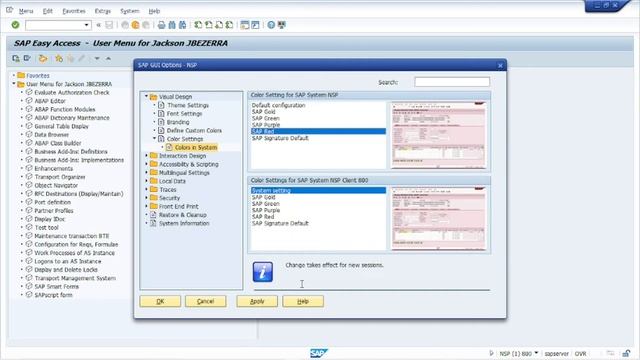Viewport: 640px width, 360px height.
Task: Click the Add to Favorites star icon
Action: tap(59, 58)
